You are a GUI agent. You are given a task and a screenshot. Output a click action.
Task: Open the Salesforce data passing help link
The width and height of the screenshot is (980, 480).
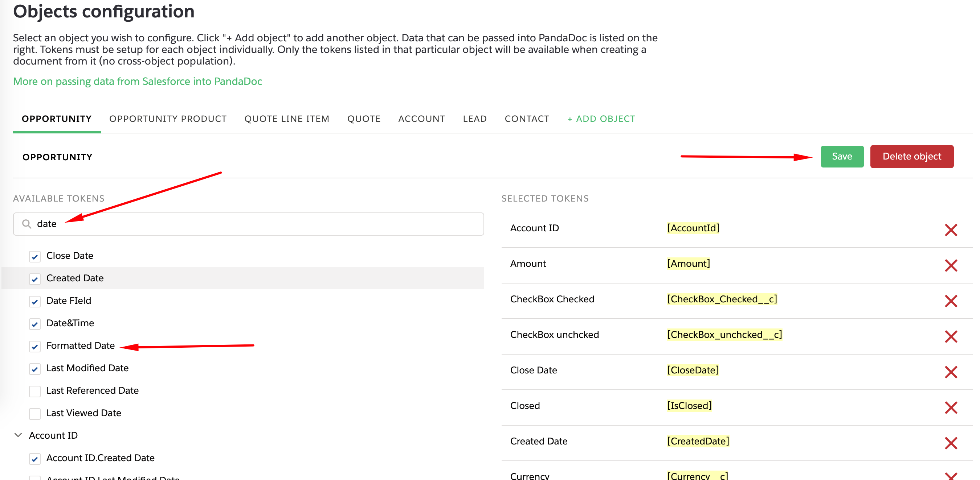point(137,81)
